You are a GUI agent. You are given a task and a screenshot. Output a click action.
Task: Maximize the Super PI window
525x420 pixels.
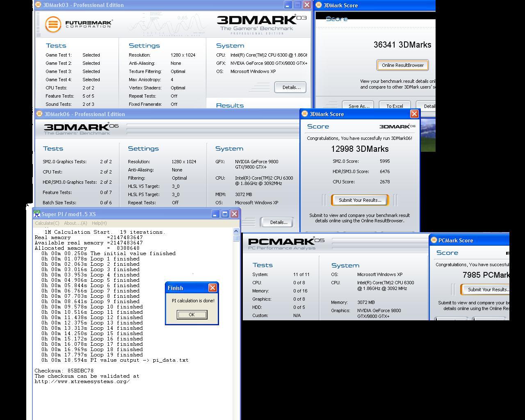[x=225, y=214]
